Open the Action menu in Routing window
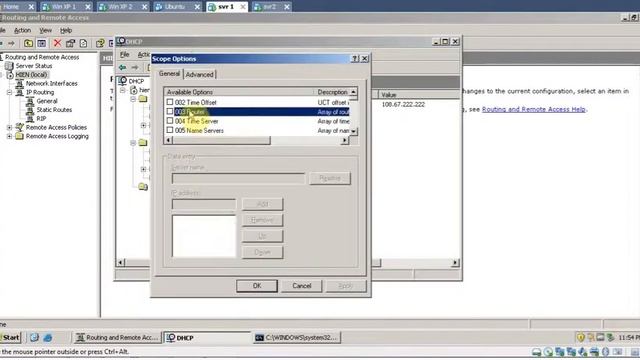The image size is (640, 360). coord(22,30)
